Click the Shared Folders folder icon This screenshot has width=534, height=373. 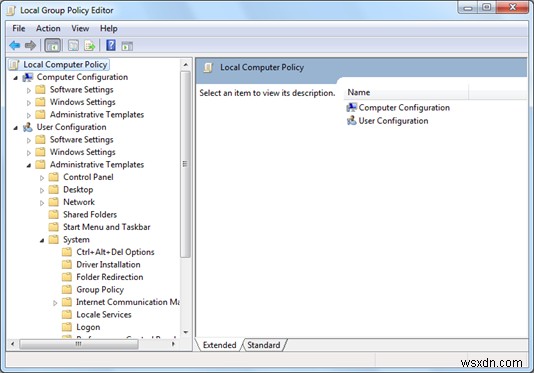(53, 215)
